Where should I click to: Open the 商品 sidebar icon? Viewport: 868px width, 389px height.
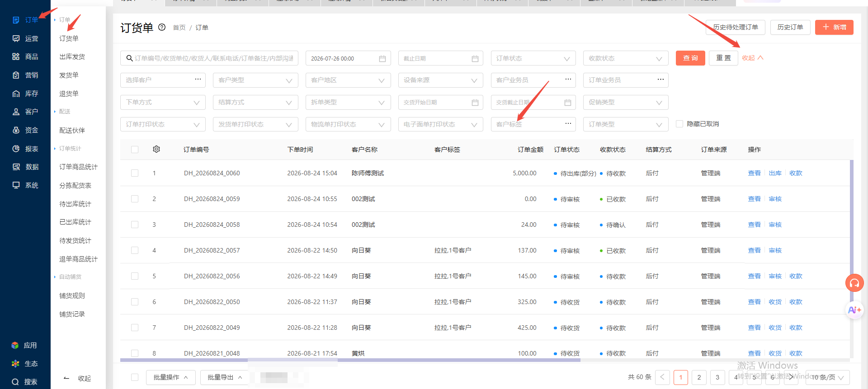(16, 56)
